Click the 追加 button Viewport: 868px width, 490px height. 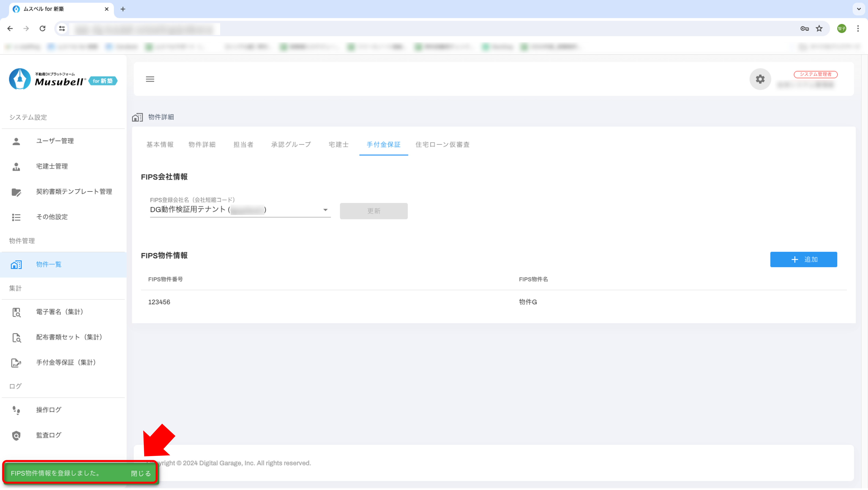click(x=803, y=259)
